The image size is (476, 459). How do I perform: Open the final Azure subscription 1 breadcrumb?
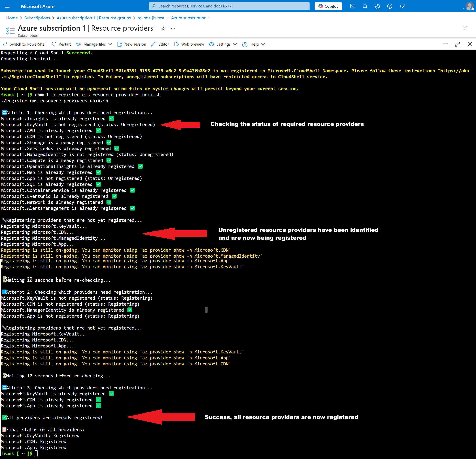pos(190,18)
